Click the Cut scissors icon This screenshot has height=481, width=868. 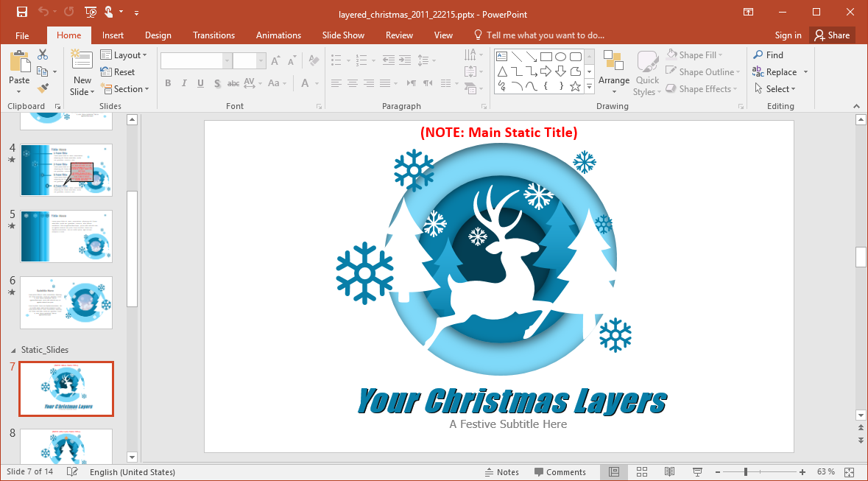[x=43, y=55]
